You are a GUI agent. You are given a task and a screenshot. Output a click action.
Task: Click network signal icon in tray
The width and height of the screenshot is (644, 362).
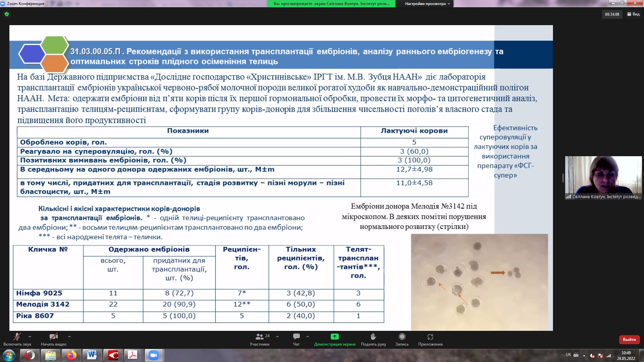coord(608,356)
